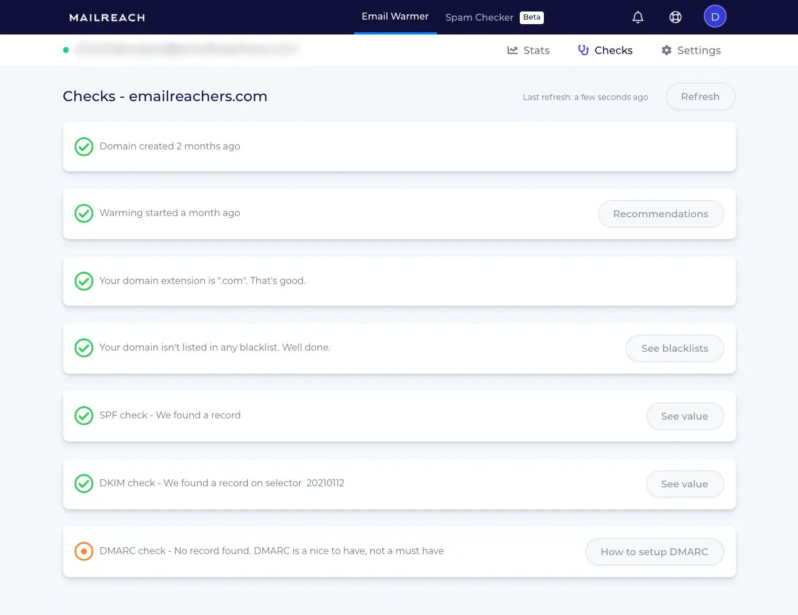Click green check icon for Warming started
798x615 pixels.
point(84,213)
